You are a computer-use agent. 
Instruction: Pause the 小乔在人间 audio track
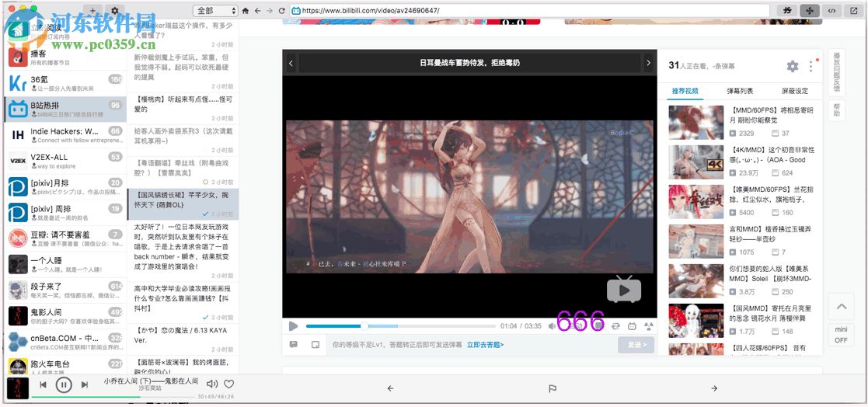pyautogui.click(x=64, y=384)
